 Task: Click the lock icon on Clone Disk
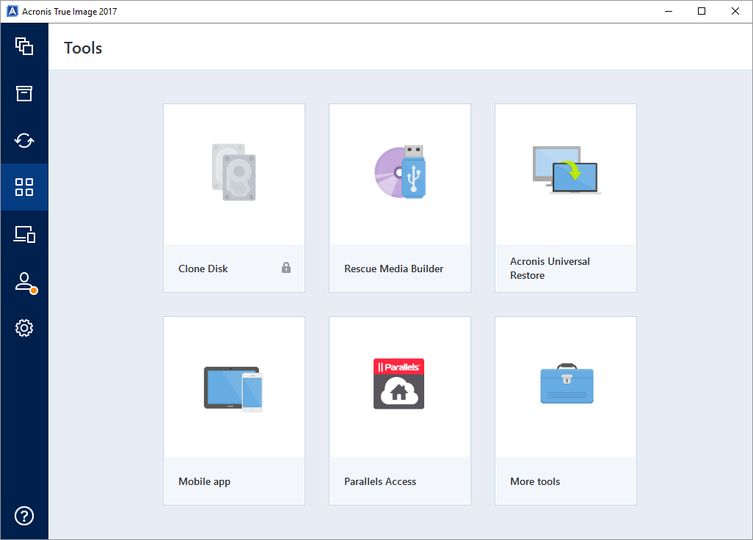click(x=286, y=268)
